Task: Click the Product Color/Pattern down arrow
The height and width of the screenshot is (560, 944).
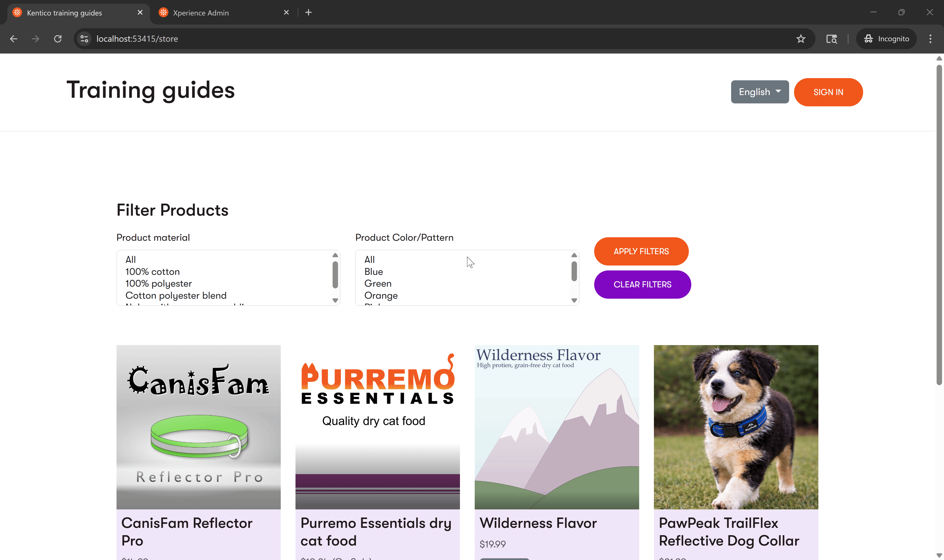Action: point(574,300)
